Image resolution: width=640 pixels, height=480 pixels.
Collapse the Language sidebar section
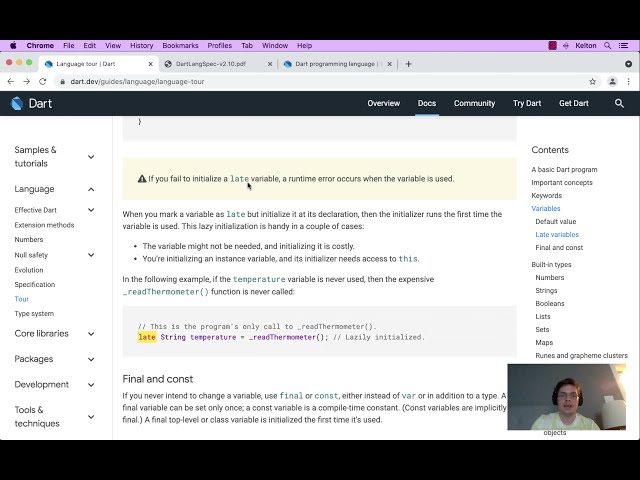tap(91, 189)
